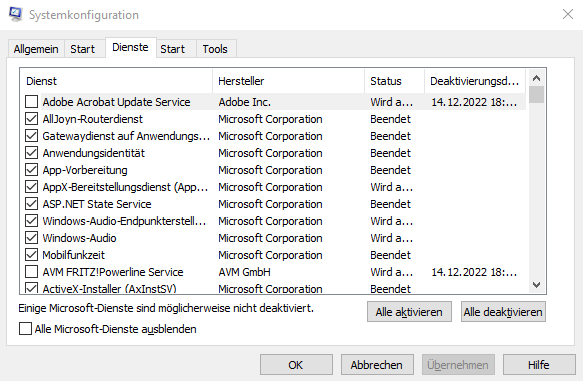The image size is (583, 381).
Task: Uncheck the AllJoyn-Routerdienst service
Action: [x=32, y=119]
